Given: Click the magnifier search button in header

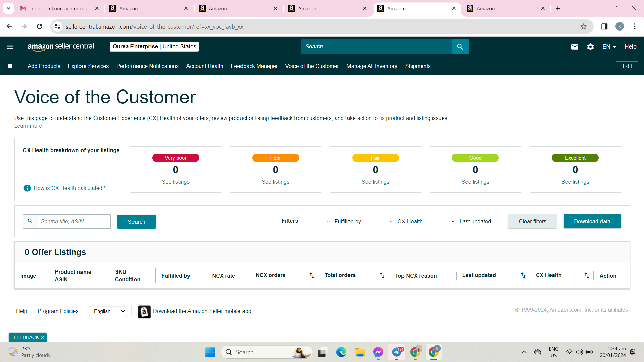Looking at the screenshot, I should pyautogui.click(x=460, y=47).
